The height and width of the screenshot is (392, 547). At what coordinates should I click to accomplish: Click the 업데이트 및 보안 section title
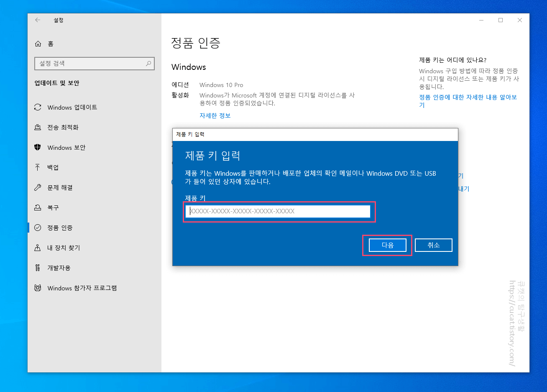coord(57,83)
